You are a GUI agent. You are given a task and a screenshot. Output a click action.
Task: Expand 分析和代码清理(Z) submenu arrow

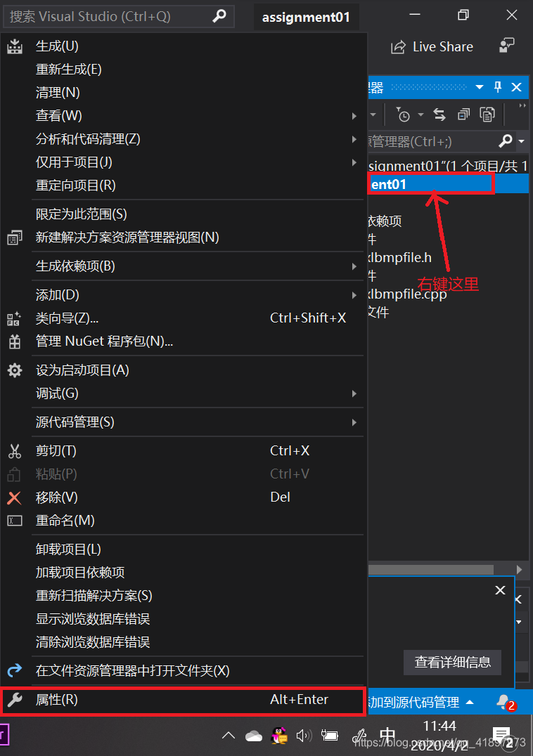(x=354, y=139)
